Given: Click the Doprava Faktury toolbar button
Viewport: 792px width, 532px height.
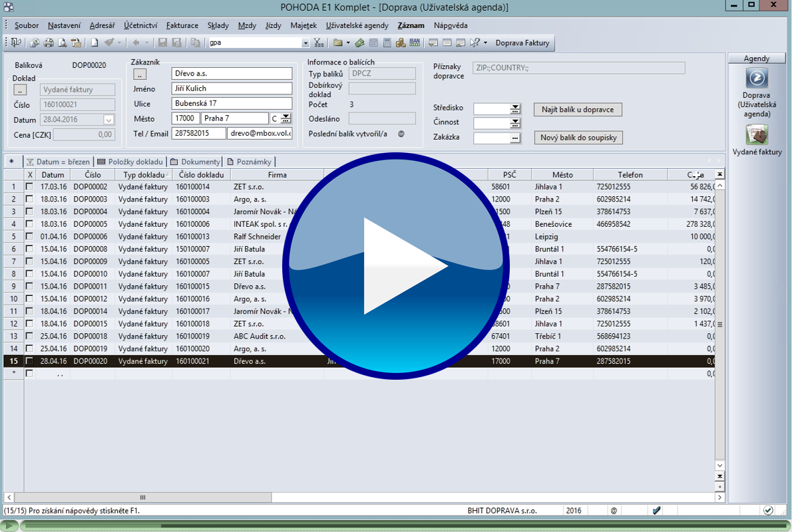Looking at the screenshot, I should click(522, 43).
